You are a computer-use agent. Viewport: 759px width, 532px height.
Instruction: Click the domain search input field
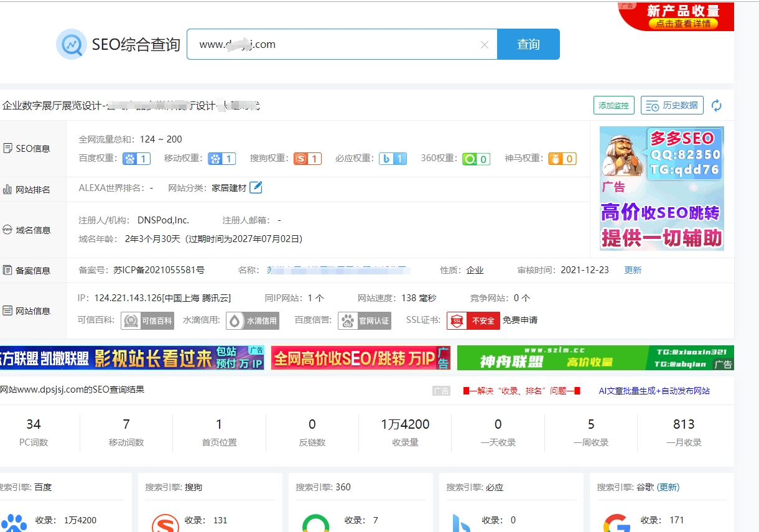coord(336,45)
